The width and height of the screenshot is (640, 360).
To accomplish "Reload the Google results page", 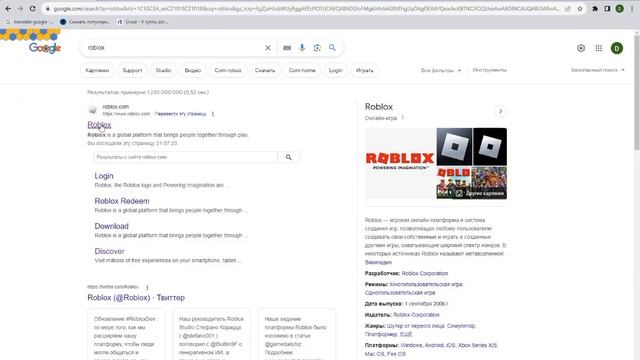I will tap(33, 9).
